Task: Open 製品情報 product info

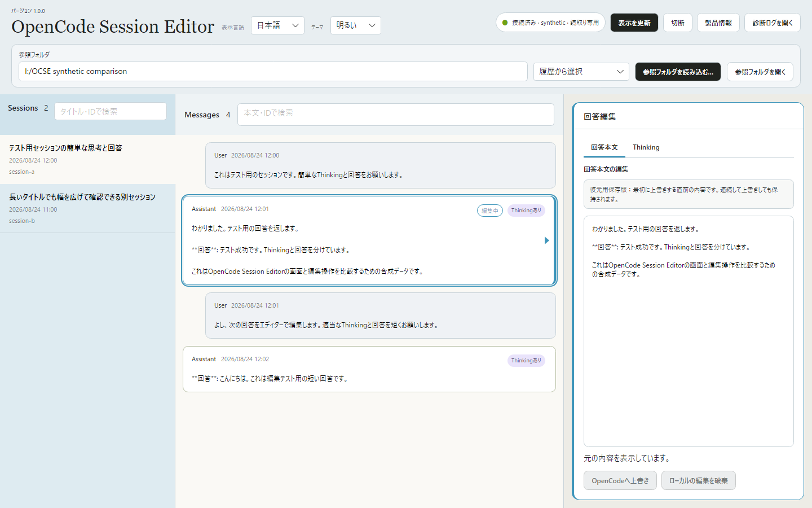Action: pyautogui.click(x=718, y=23)
